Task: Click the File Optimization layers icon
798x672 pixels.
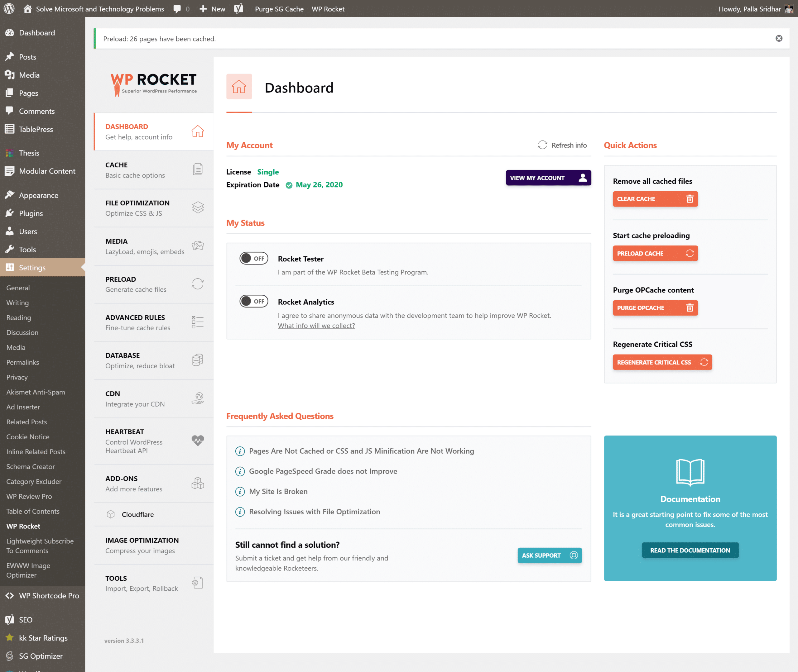Action: pos(197,207)
